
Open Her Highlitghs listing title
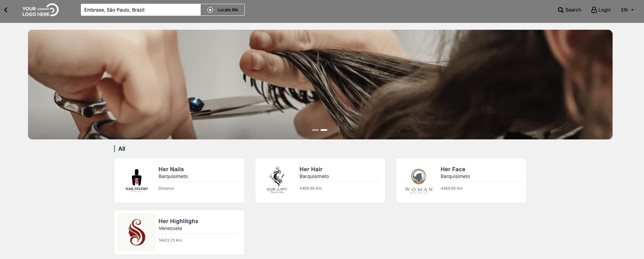click(x=178, y=221)
